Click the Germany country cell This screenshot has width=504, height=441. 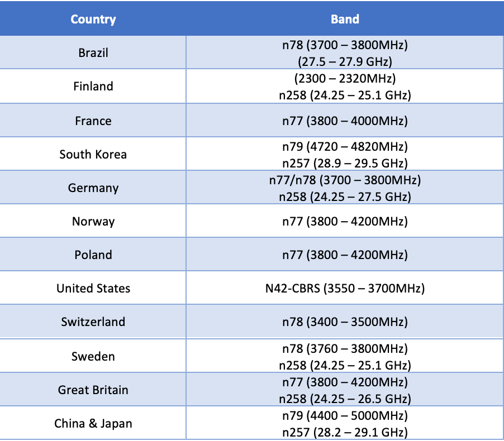click(93, 188)
